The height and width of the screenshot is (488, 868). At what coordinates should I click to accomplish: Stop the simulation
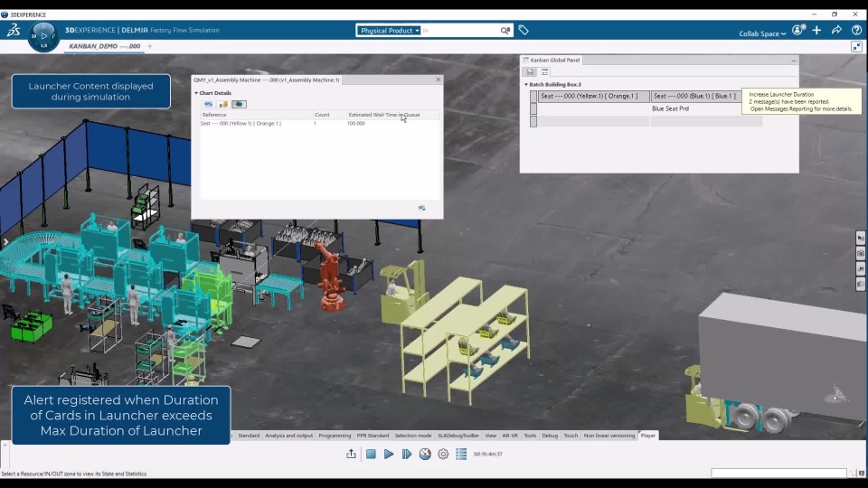coord(371,454)
